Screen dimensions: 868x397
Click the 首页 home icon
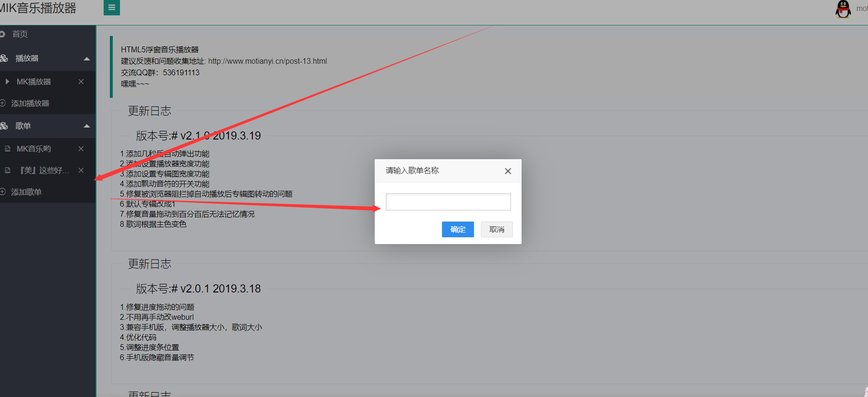click(x=2, y=34)
